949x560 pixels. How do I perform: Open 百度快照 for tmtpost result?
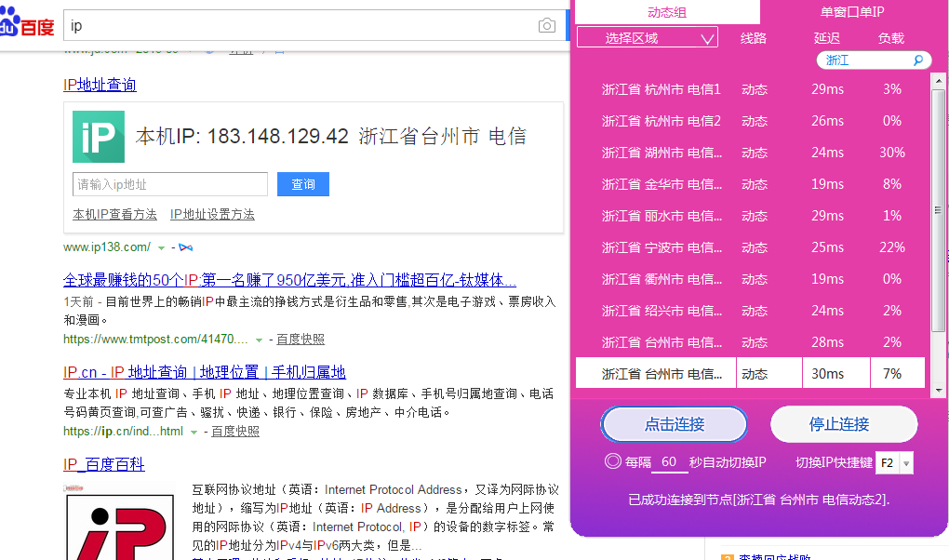[301, 340]
